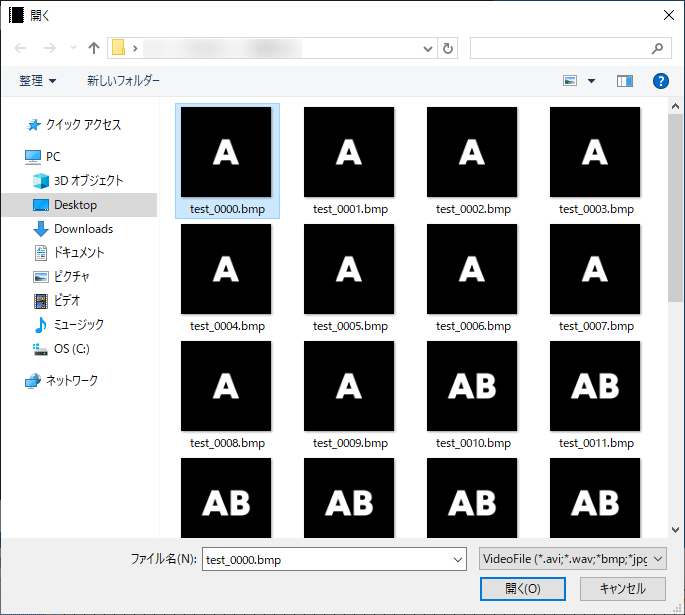Open 3D オブジェクト folder in sidebar
685x615 pixels.
[x=88, y=181]
